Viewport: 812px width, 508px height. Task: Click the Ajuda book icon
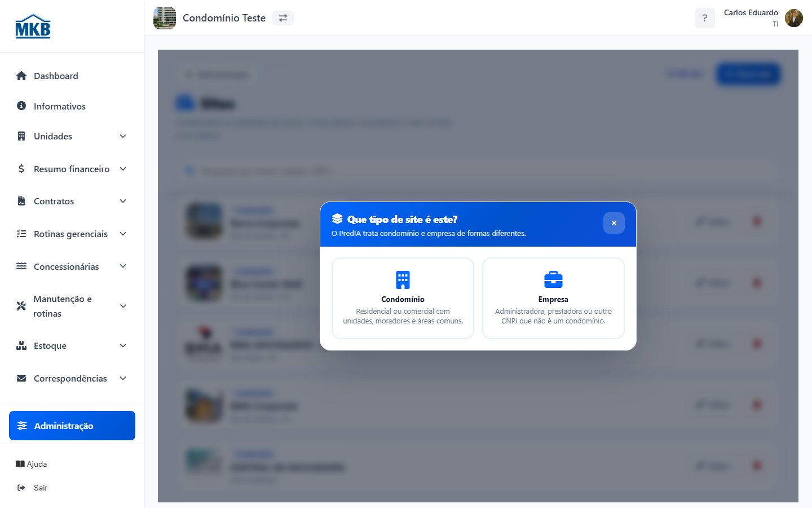tap(20, 464)
